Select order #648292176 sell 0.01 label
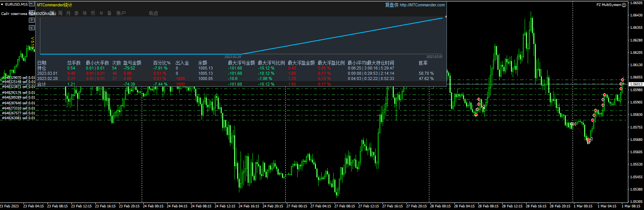Screen dimensions: 644x210 click(x=18, y=92)
